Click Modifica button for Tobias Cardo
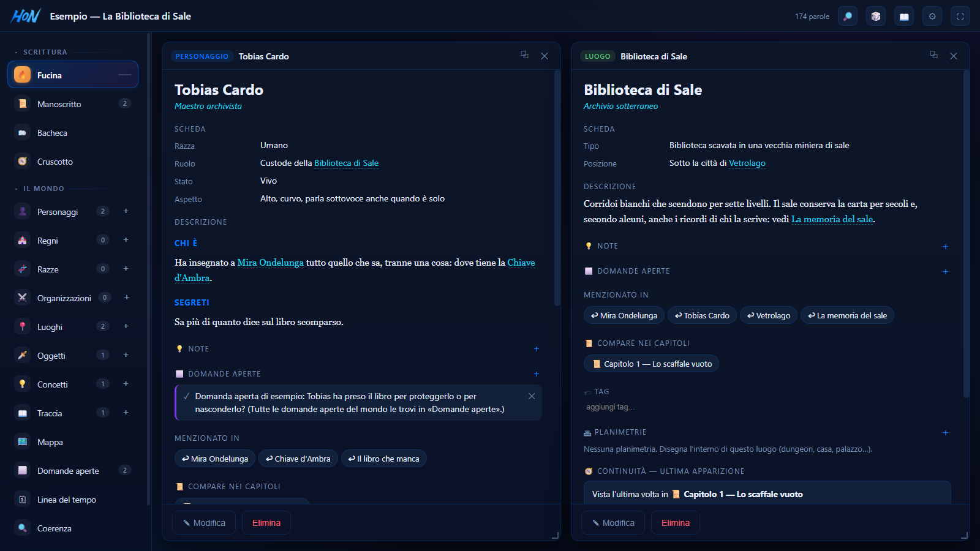Viewport: 980px width, 551px height. click(204, 523)
